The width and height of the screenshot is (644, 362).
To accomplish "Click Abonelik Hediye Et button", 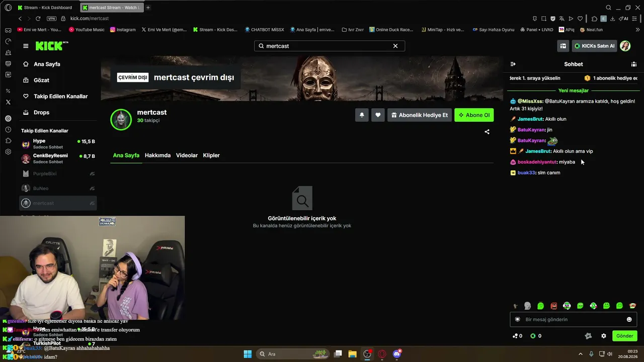I will (x=419, y=115).
